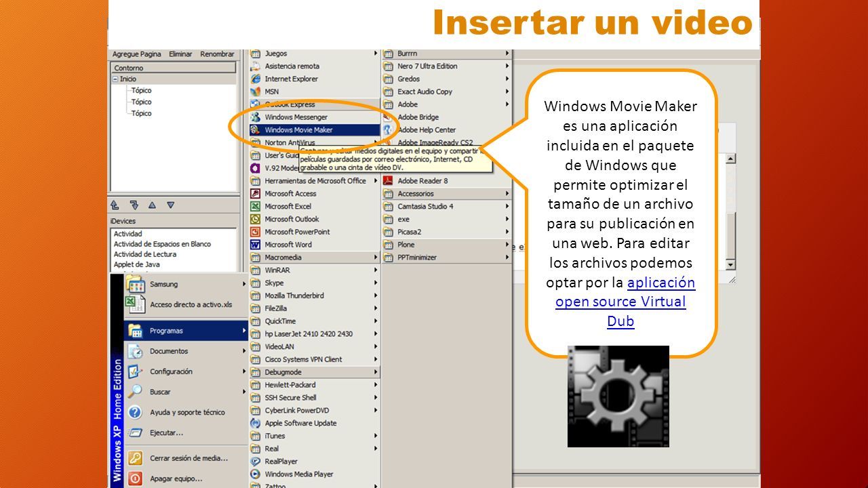868x488 pixels.
Task: Click the demote-node arrow in eXe outline toolbar
Action: [x=134, y=205]
